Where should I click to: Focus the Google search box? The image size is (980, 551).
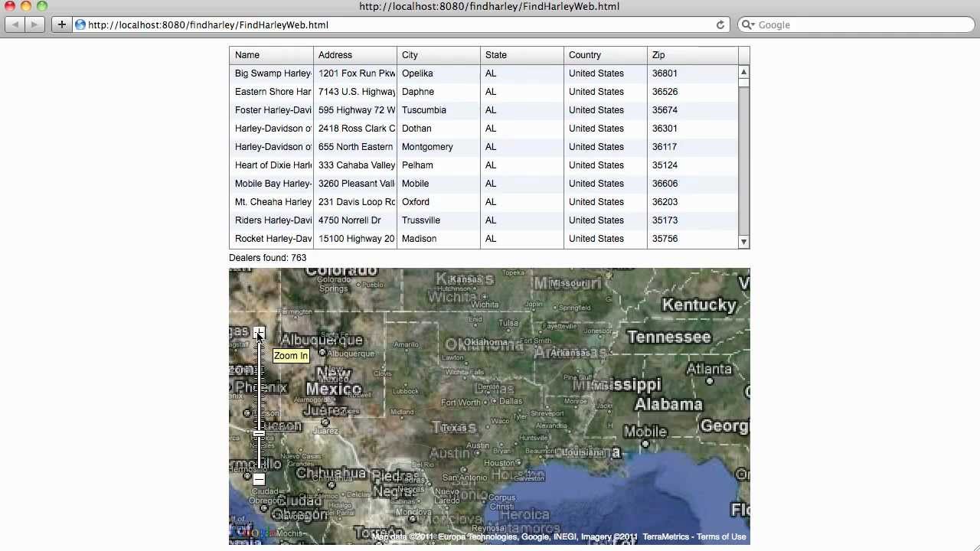pos(857,24)
